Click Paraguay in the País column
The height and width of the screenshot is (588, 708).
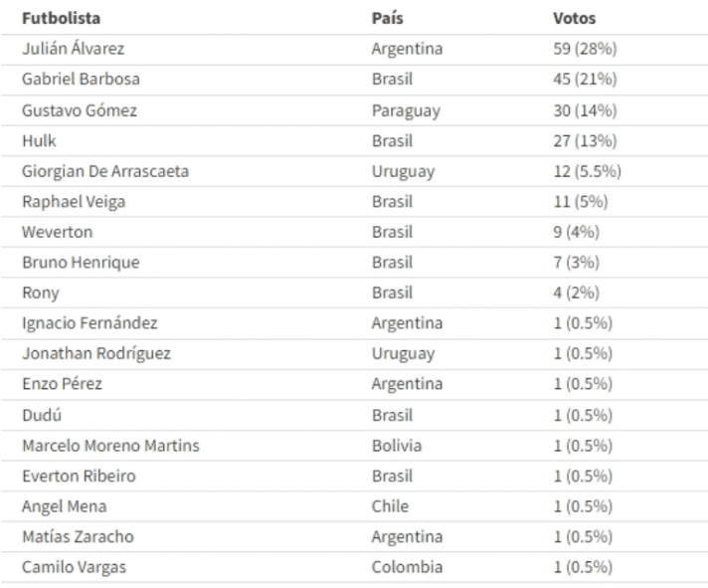406,110
